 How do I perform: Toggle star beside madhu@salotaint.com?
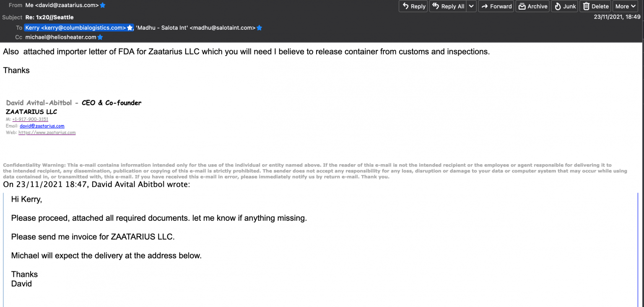tap(260, 28)
